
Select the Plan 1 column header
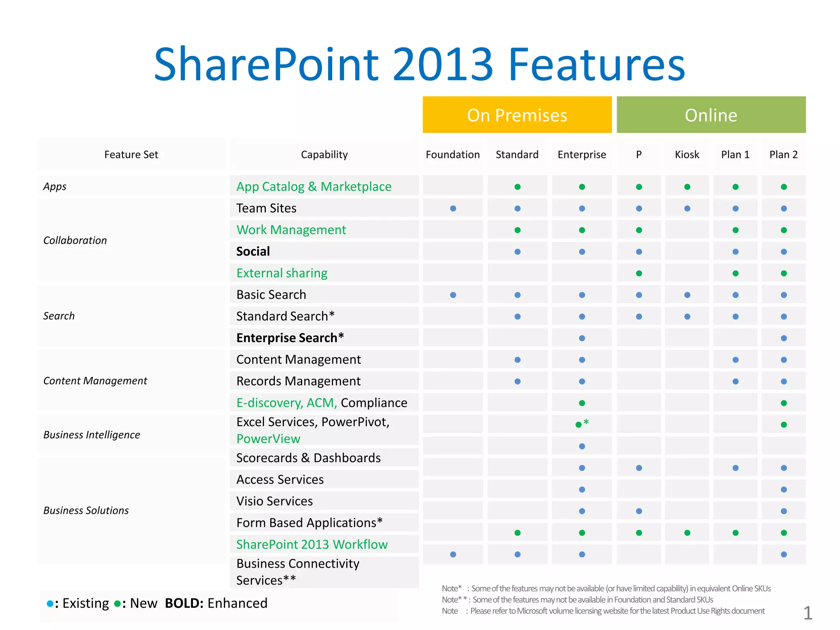click(x=735, y=155)
